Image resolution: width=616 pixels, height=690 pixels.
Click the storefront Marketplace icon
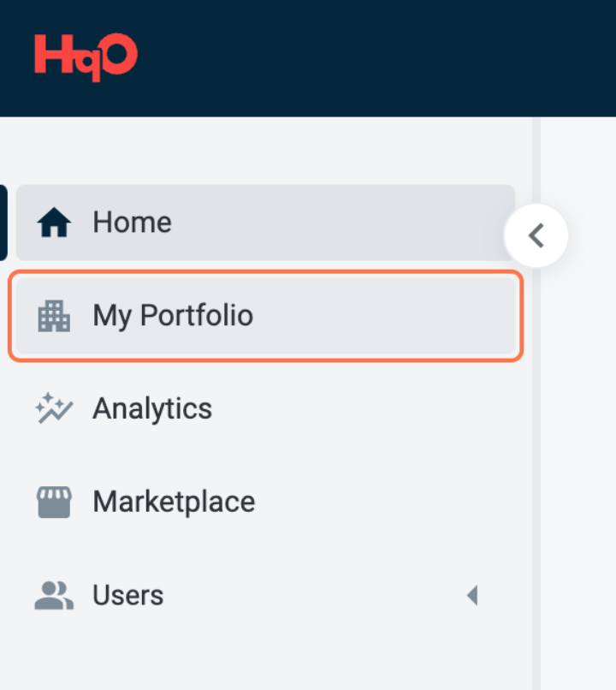coord(54,502)
